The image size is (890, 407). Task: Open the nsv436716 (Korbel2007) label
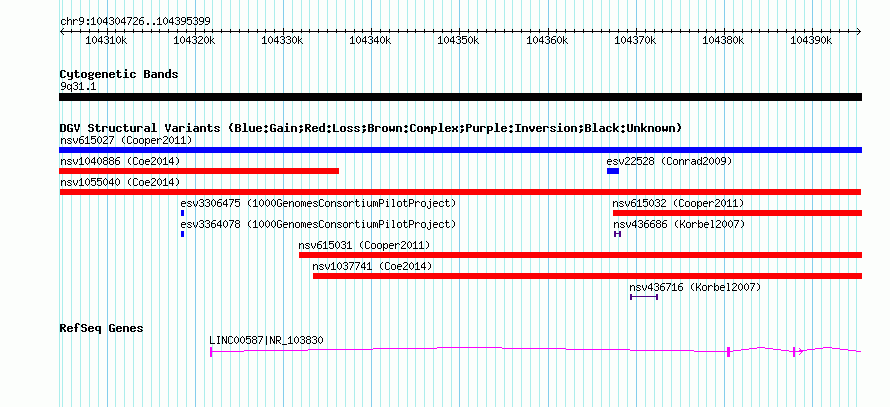(x=695, y=287)
